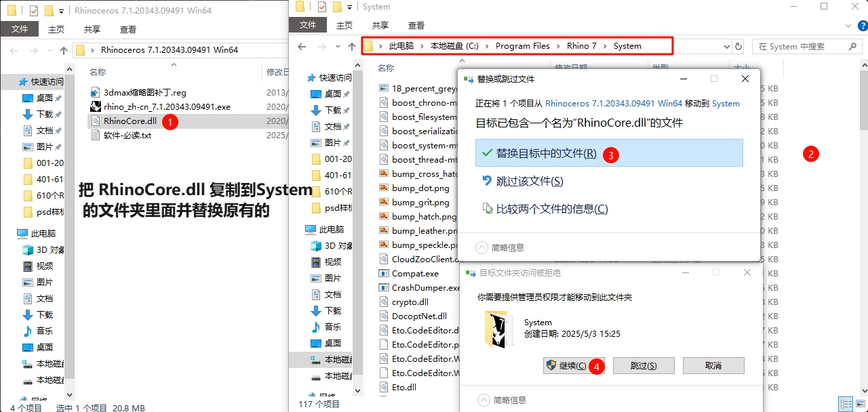Open quick access toolbar dropdown in System window
868x412 pixels.
pos(349,7)
